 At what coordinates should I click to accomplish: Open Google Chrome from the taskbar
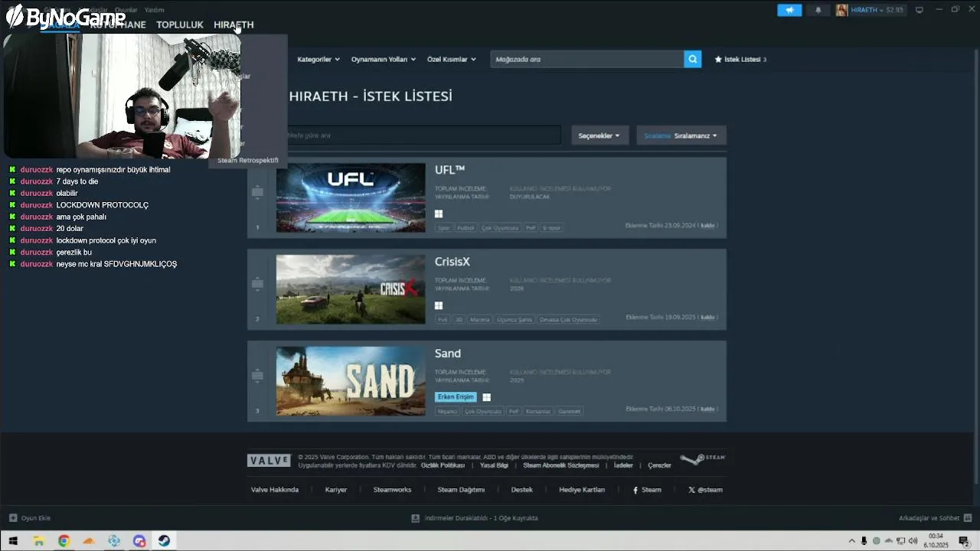64,541
